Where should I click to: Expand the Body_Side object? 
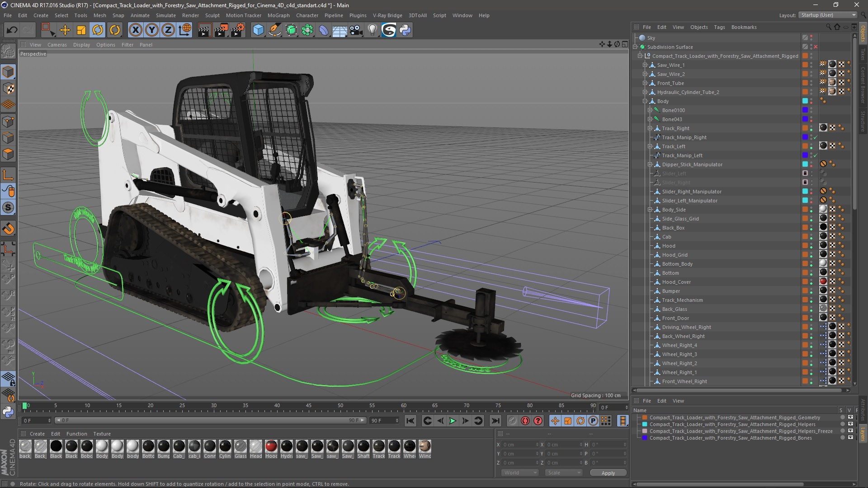(x=650, y=210)
